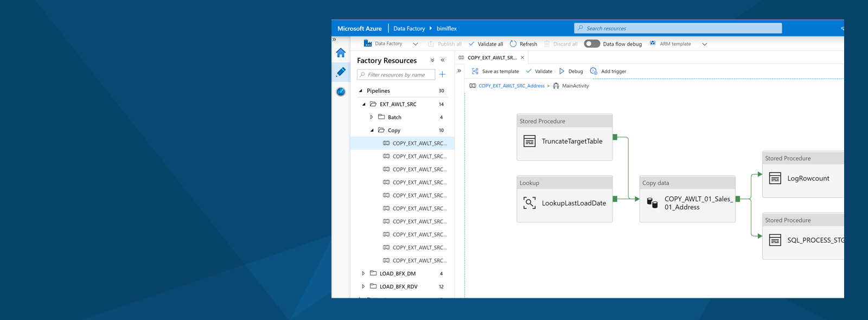This screenshot has width=868, height=320.
Task: Expand all Factory Resources with double chevron
Action: tap(432, 60)
